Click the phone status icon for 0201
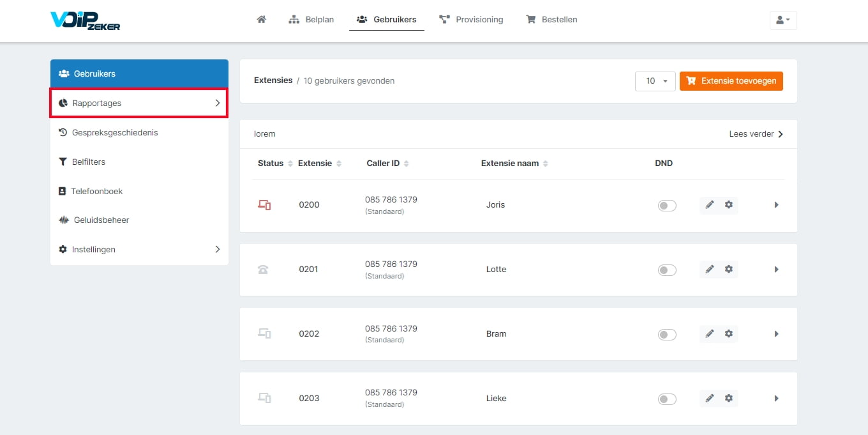 coord(263,270)
